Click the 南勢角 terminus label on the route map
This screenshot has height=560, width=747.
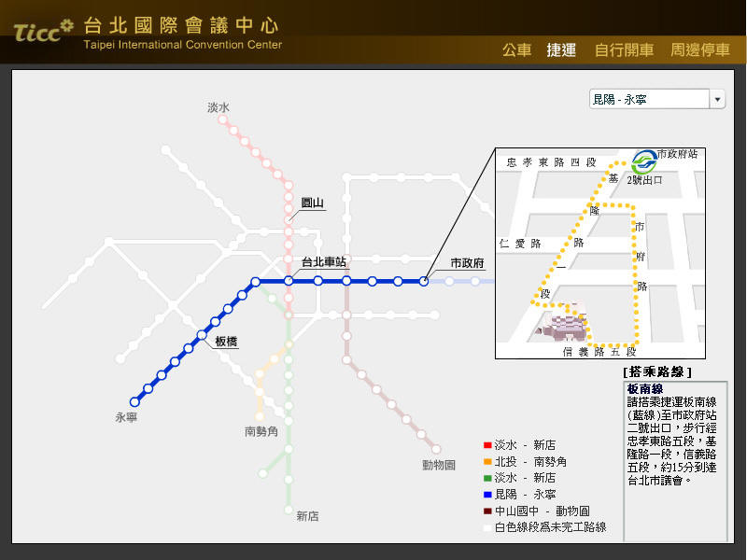(261, 431)
